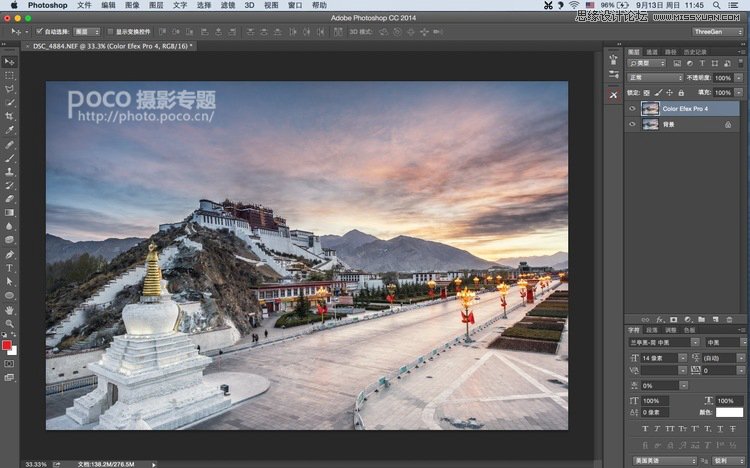This screenshot has width=750, height=468.
Task: Select the Eraser tool
Action: tap(9, 199)
